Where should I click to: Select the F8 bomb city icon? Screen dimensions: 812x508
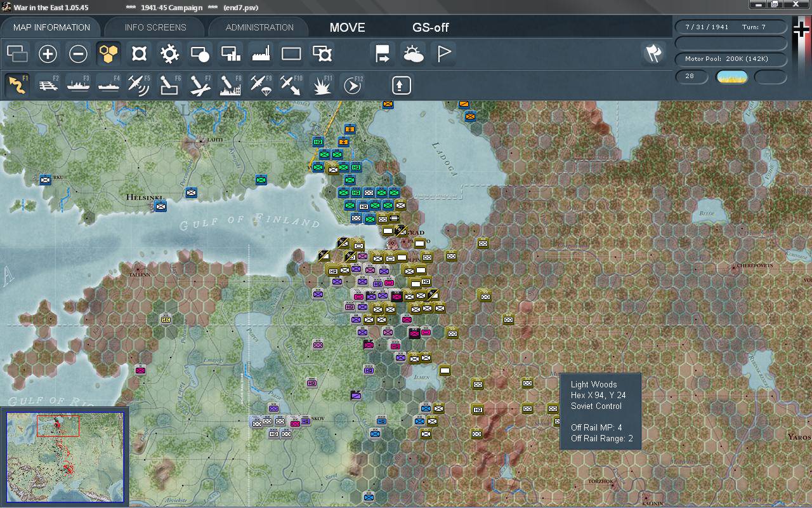(x=230, y=84)
